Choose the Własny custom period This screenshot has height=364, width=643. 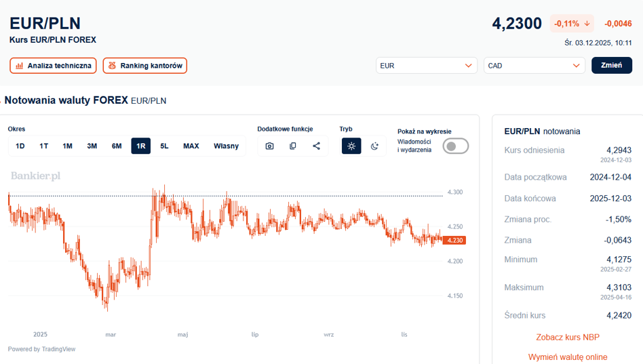(226, 146)
